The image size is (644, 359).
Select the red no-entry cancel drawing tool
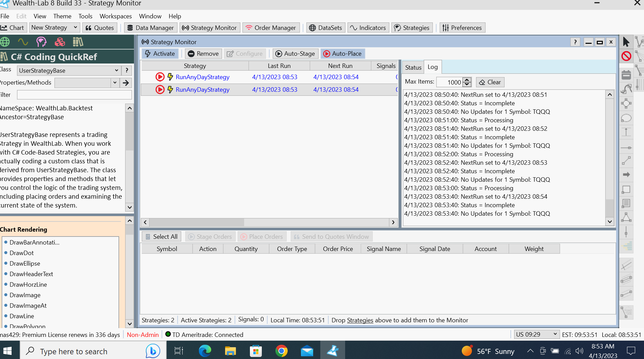626,56
